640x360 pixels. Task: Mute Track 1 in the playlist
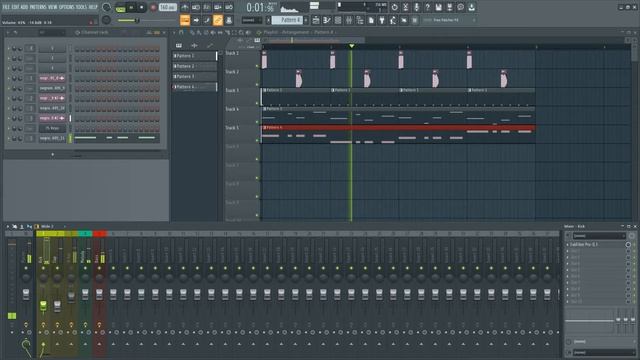coord(257,66)
